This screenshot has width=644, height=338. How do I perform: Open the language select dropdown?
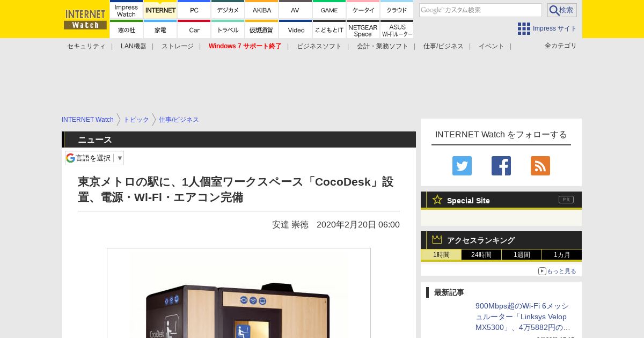(x=94, y=158)
